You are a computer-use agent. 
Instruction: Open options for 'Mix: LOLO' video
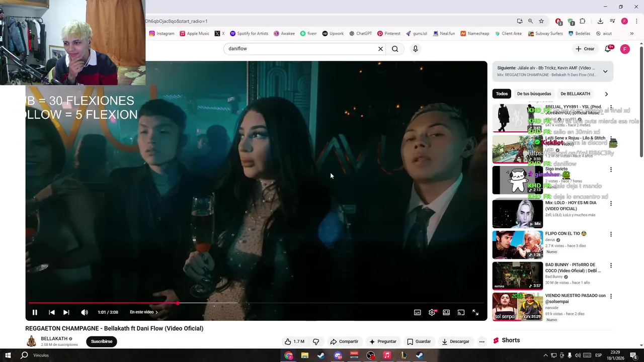[x=611, y=204]
